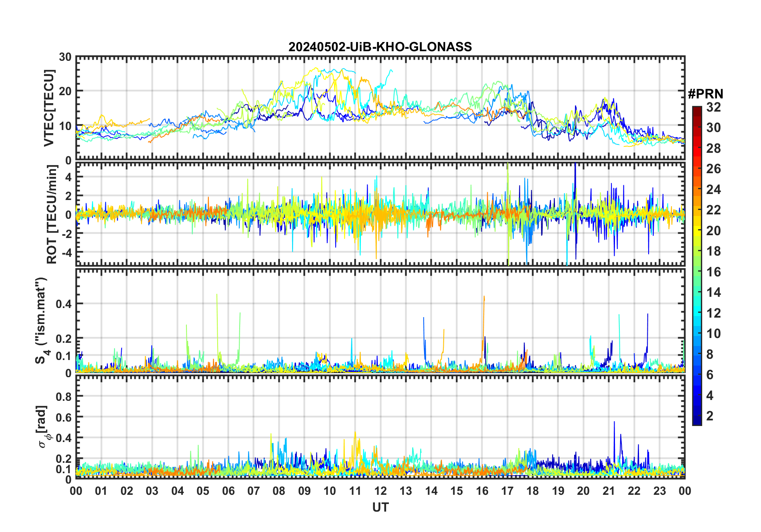761x532 pixels.
Task: Click the σφ axis tick label "0.6"
Action: pos(64,418)
